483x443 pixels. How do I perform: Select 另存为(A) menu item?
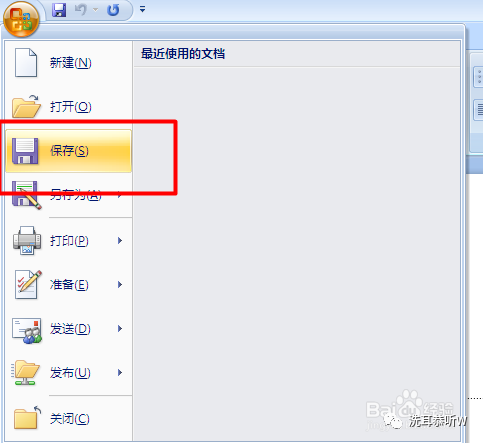69,195
